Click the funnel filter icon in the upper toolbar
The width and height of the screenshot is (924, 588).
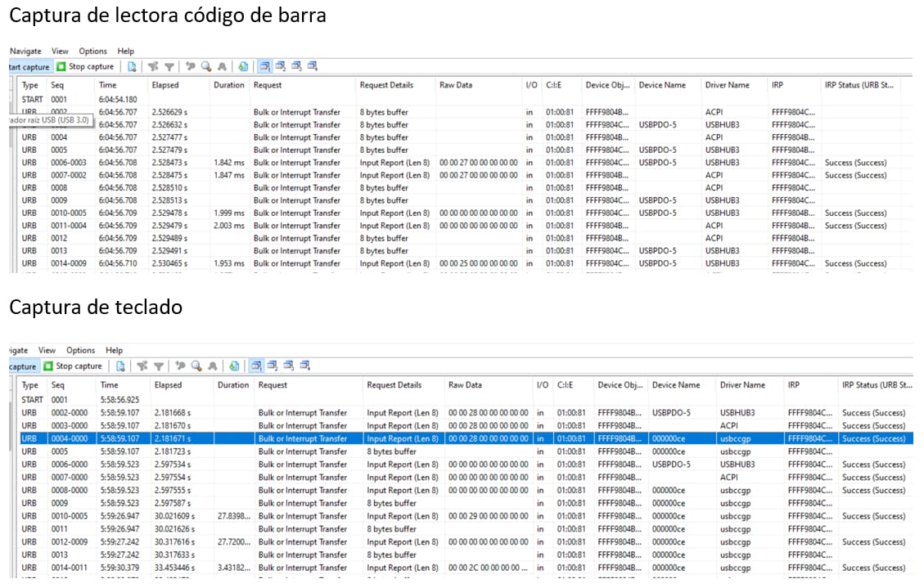click(169, 66)
